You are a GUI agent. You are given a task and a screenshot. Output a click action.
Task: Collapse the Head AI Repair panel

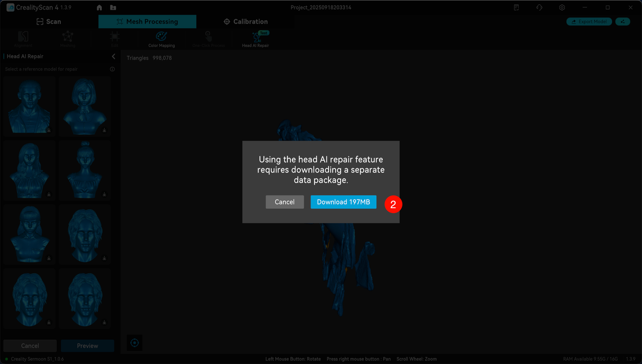coord(113,57)
